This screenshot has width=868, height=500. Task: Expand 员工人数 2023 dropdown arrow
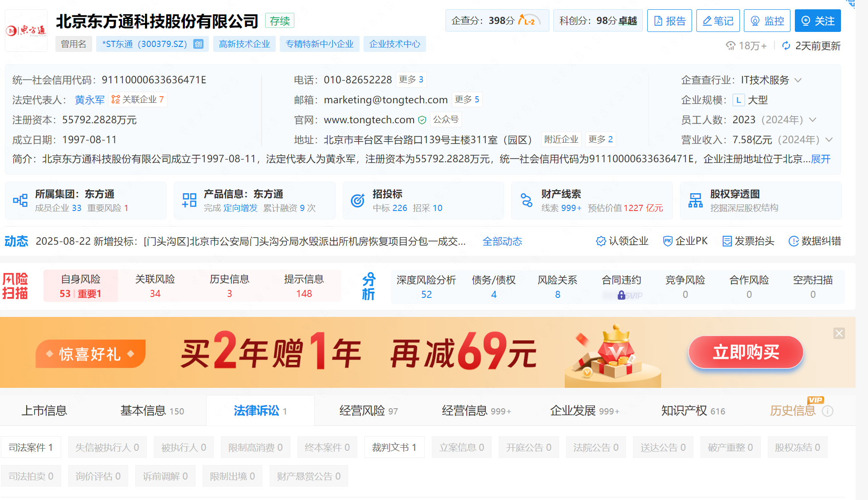pos(813,120)
